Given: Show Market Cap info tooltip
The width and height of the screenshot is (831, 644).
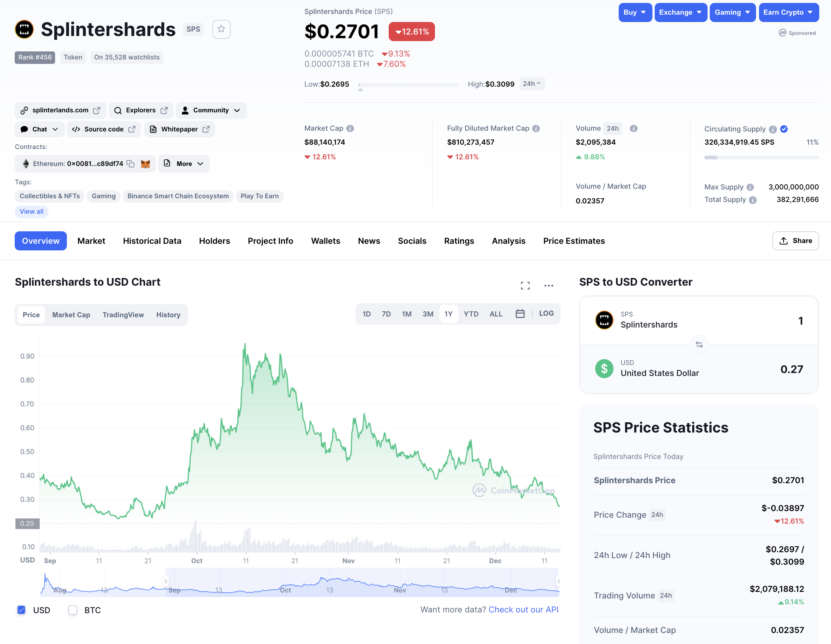Looking at the screenshot, I should pyautogui.click(x=350, y=129).
